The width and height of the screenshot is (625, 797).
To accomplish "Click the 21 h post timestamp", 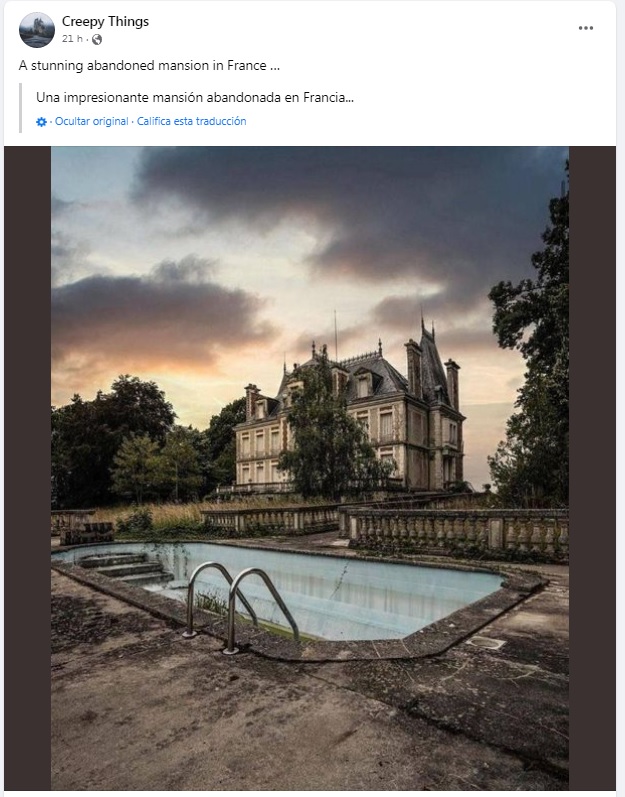I will coord(71,39).
